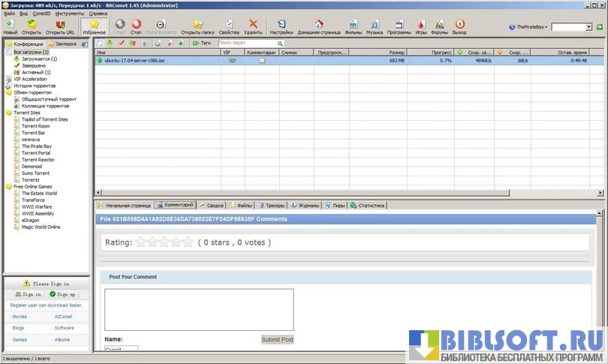The height and width of the screenshot is (364, 608).
Task: Collapse the Torrent Sites tree node
Action: tap(9, 113)
